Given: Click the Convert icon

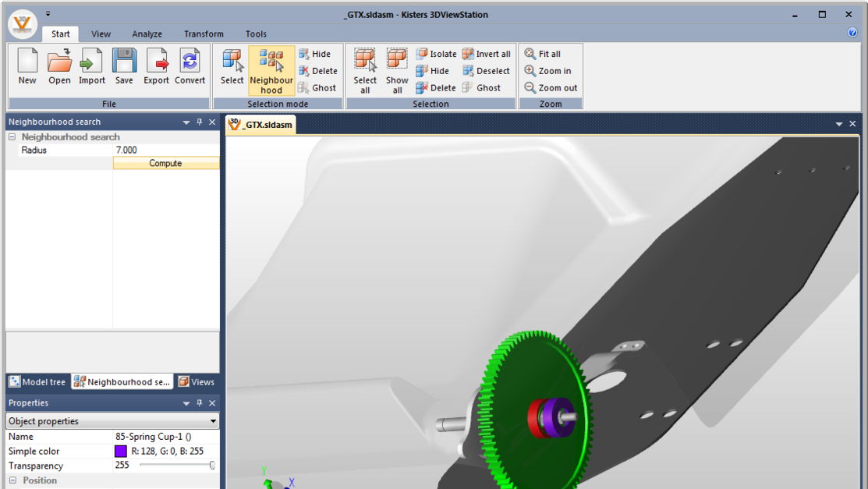Looking at the screenshot, I should point(190,66).
